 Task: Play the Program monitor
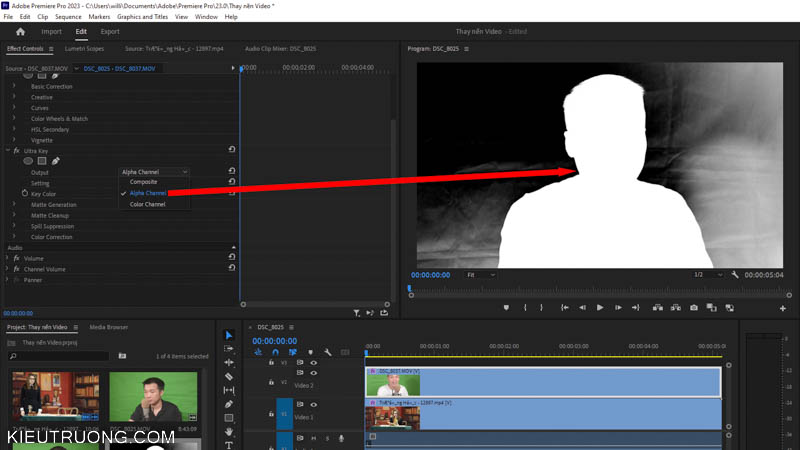point(600,308)
